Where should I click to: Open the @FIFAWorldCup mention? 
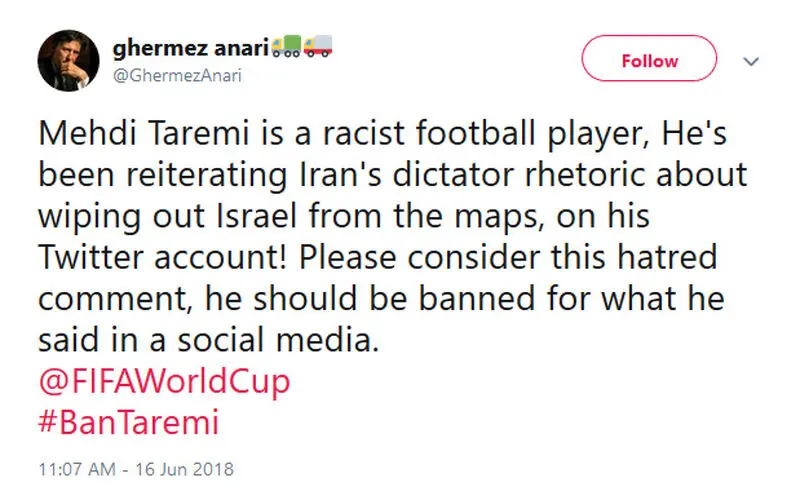(x=164, y=381)
